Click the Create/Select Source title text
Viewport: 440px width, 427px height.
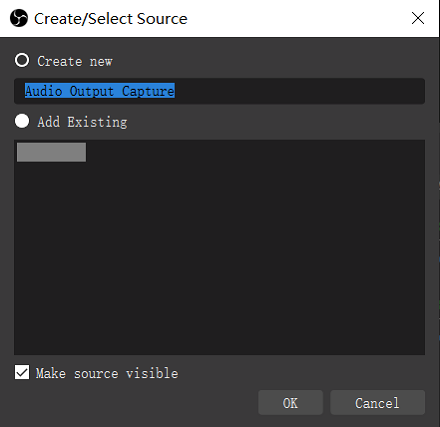(111, 19)
